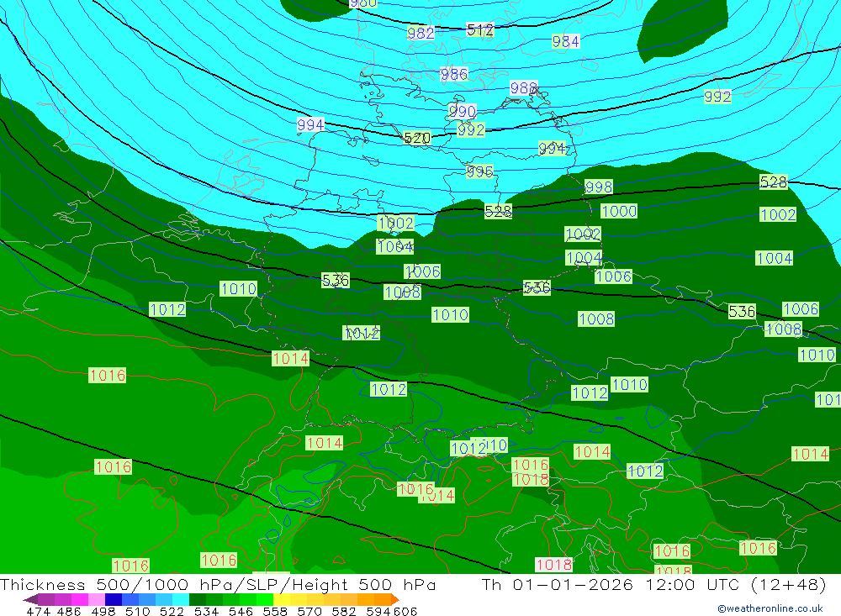Select the pale pink legend swatch

click(97, 599)
